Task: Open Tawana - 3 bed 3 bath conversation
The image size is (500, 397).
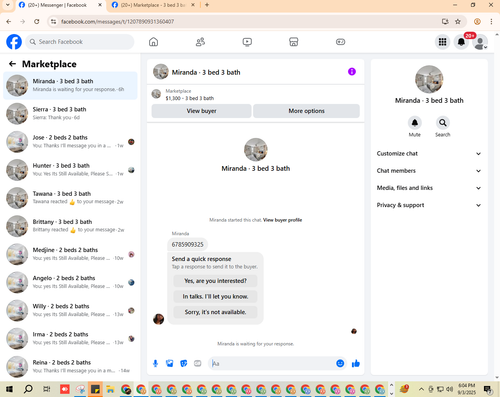Action: click(70, 198)
